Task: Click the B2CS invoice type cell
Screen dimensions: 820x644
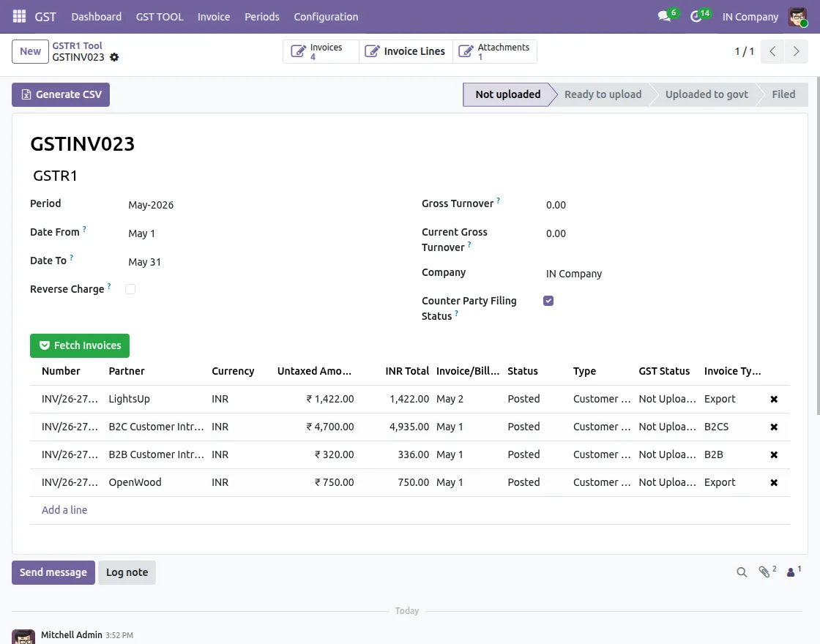Action: pos(716,427)
